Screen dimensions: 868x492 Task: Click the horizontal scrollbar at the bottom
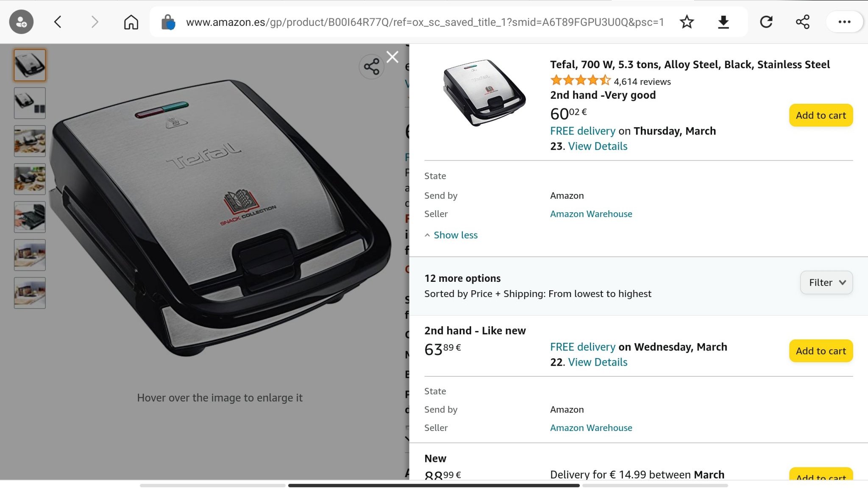pyautogui.click(x=434, y=486)
